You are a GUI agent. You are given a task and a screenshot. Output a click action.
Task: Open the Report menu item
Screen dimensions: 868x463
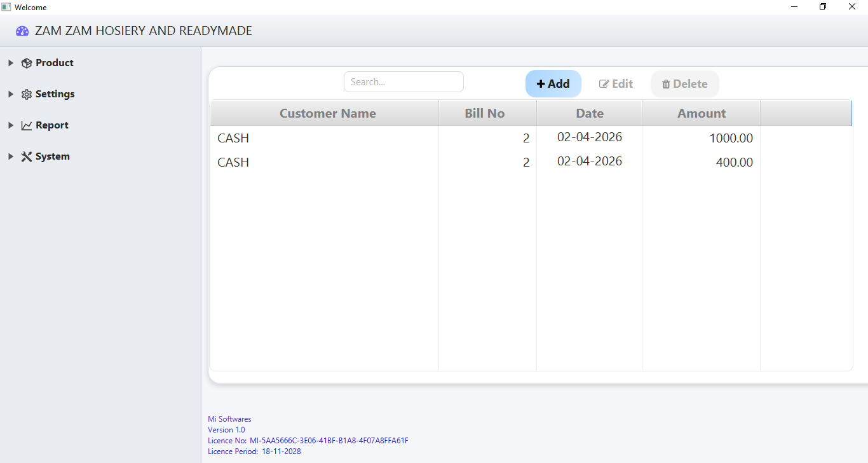click(51, 125)
